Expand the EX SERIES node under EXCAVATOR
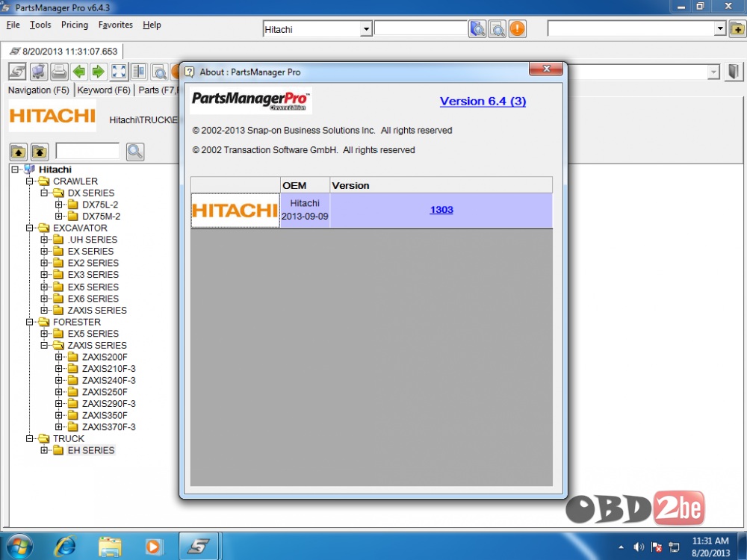 pyautogui.click(x=44, y=251)
